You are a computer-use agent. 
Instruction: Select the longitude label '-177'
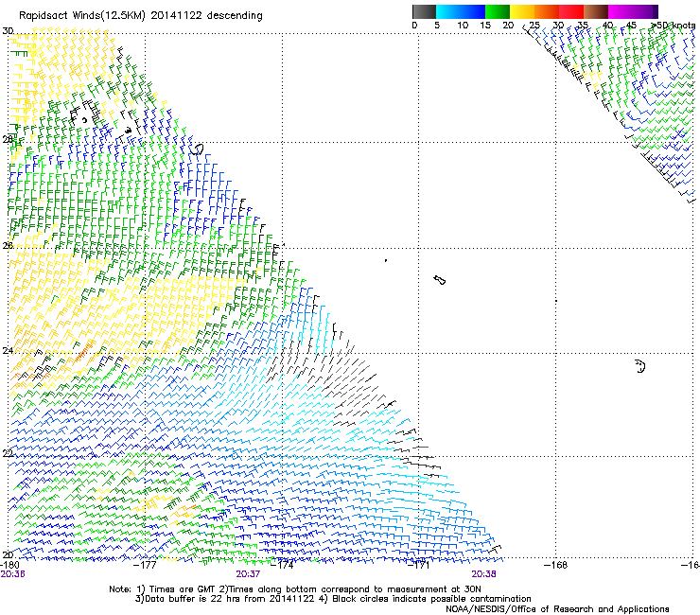tap(146, 565)
